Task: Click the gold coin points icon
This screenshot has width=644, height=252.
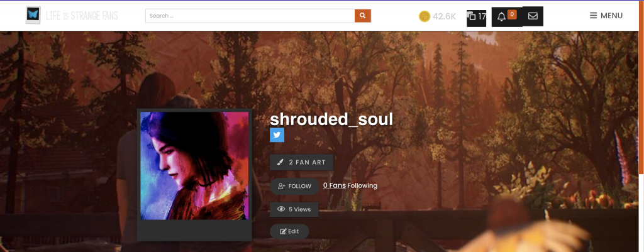Action: [x=425, y=16]
